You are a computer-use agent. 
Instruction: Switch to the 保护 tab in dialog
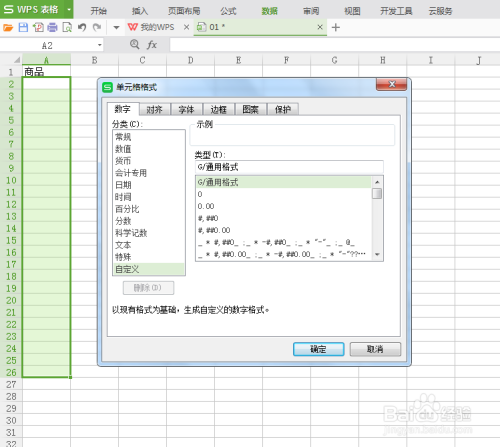(x=283, y=109)
